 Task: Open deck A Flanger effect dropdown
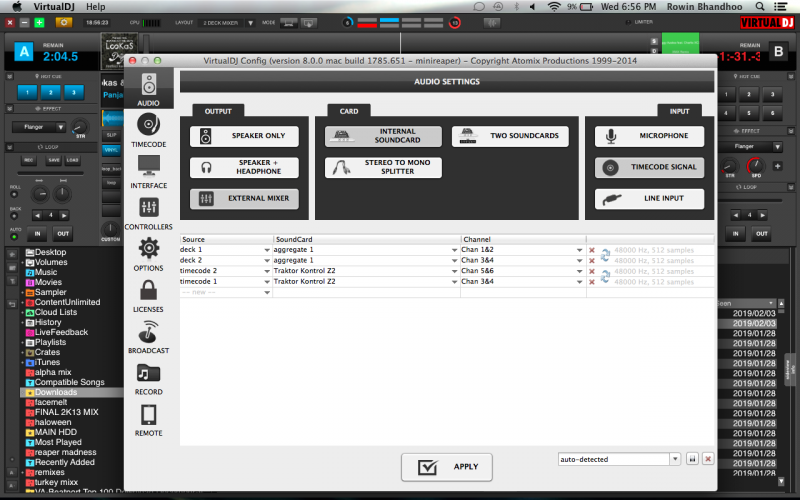tap(60, 127)
